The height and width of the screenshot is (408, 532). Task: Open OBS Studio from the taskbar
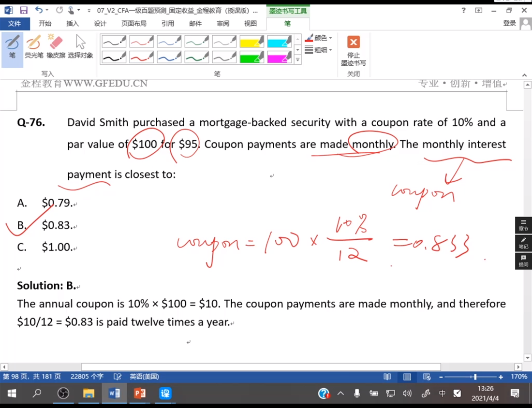(63, 393)
